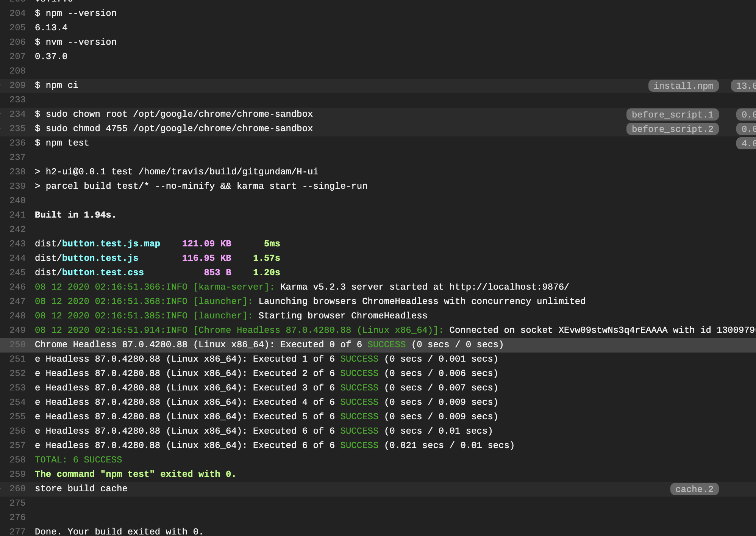Click line number 277 at log end
Viewport: 756px width, 536px height.
tap(17, 531)
